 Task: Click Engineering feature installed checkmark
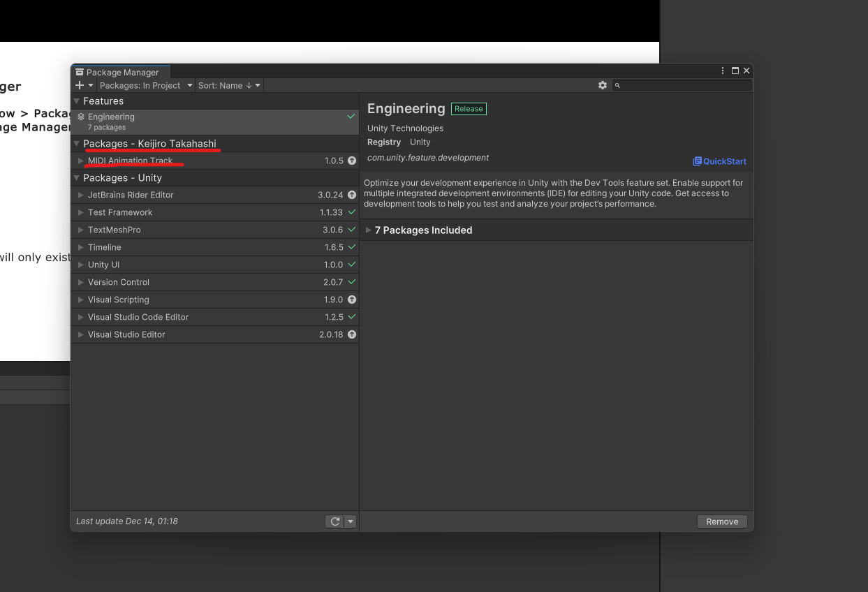coord(351,117)
